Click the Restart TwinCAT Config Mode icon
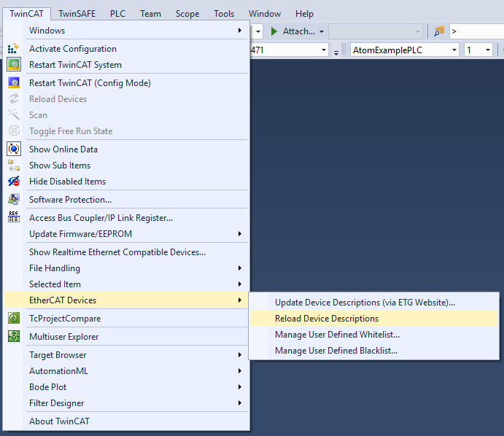504x436 pixels. 14,83
